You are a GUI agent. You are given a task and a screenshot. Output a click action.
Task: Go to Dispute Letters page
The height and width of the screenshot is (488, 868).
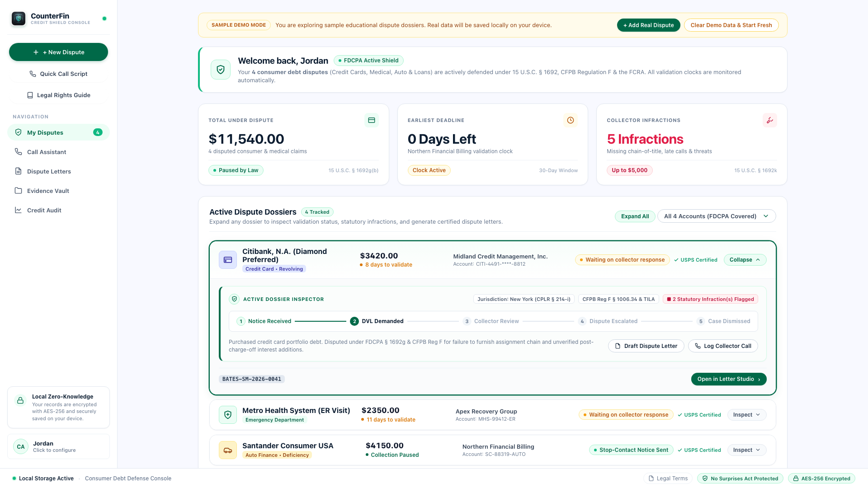coord(58,171)
